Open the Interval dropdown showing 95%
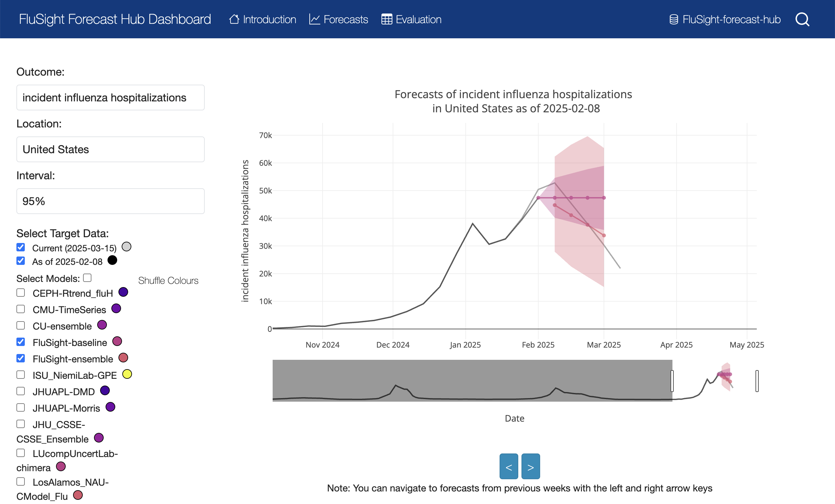 [110, 201]
